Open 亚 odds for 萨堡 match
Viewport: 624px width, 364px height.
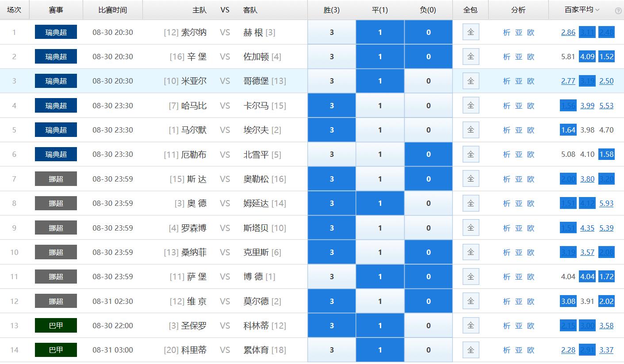(x=519, y=277)
